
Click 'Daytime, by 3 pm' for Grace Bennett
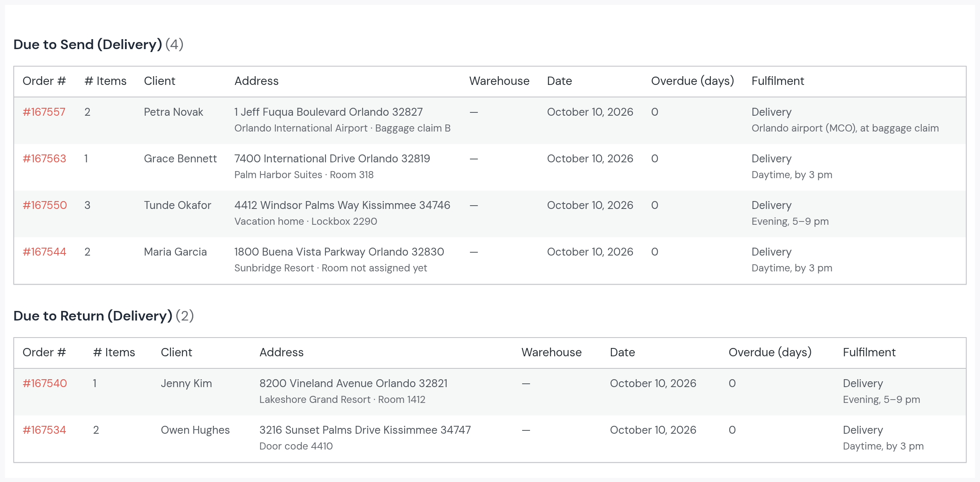coord(792,175)
